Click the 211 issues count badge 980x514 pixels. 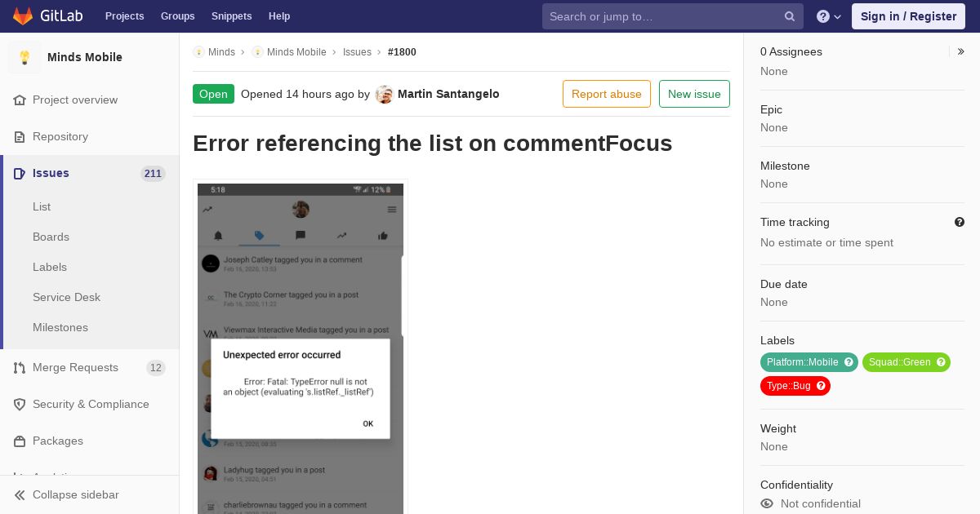[x=153, y=174]
